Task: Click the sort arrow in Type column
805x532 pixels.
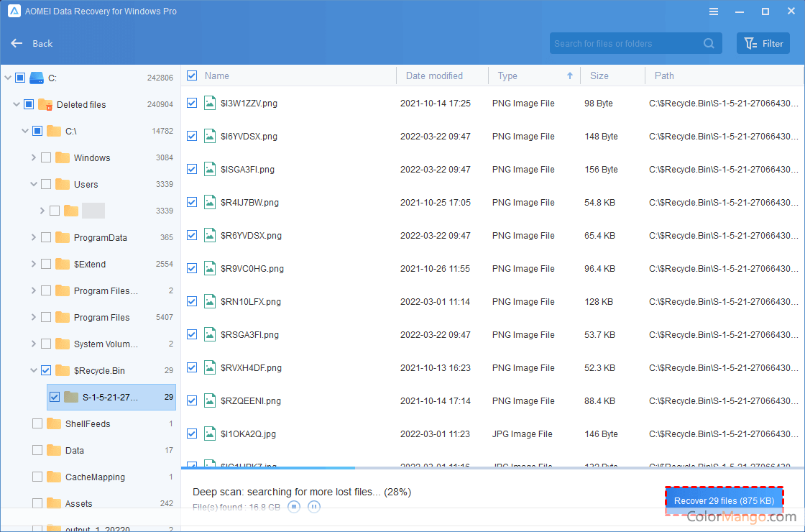Action: [x=570, y=75]
